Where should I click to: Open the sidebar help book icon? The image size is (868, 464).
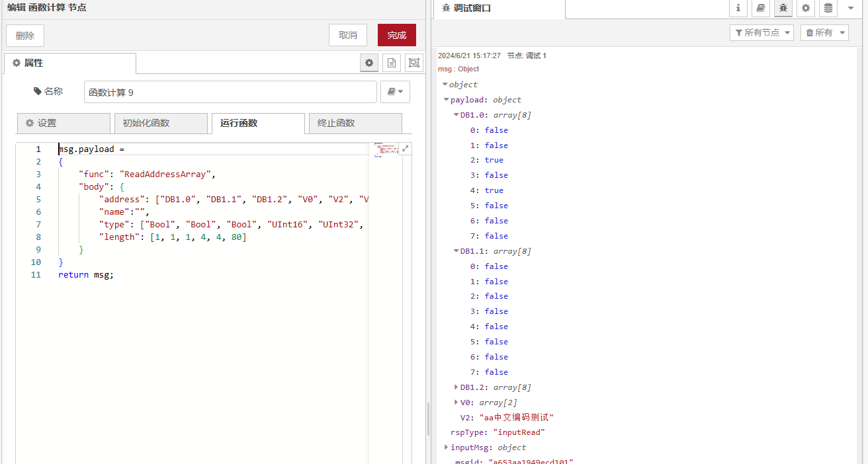click(761, 9)
